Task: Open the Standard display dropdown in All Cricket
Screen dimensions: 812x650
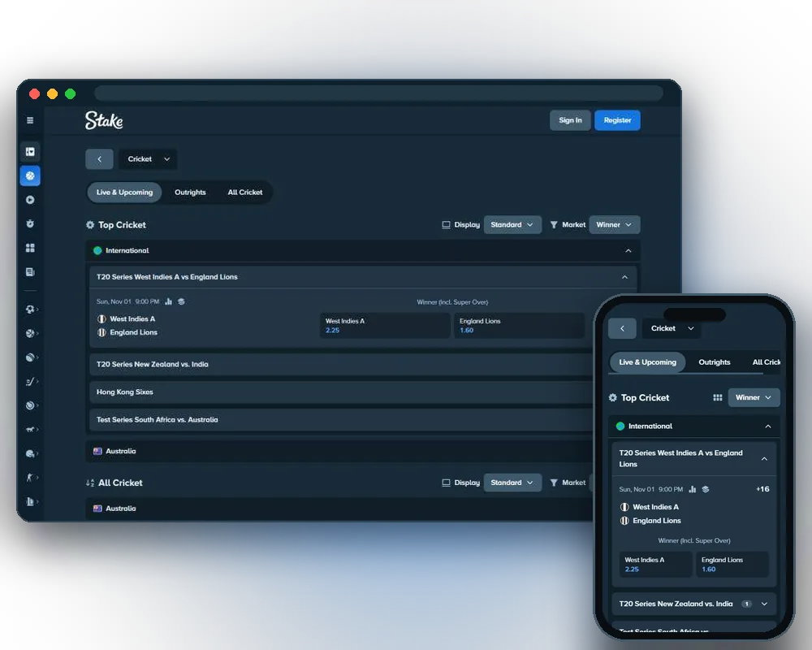Action: (512, 483)
